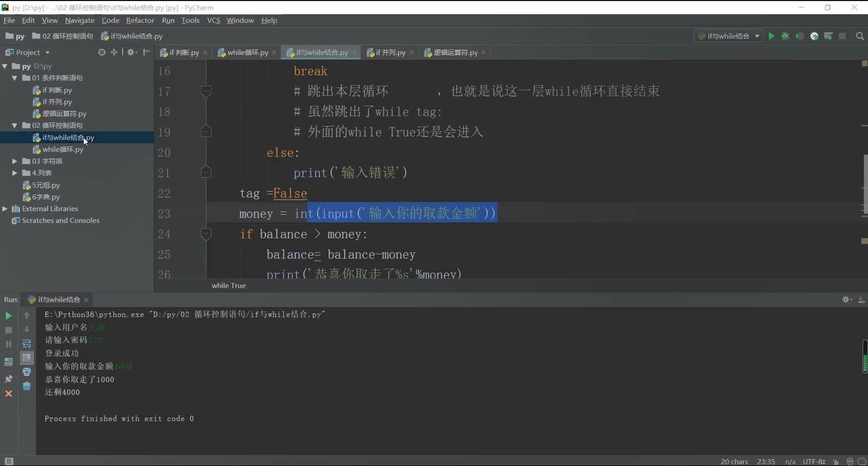Toggle tool window bars at bottom-left corner
Image resolution: width=868 pixels, height=466 pixels.
[x=9, y=461]
